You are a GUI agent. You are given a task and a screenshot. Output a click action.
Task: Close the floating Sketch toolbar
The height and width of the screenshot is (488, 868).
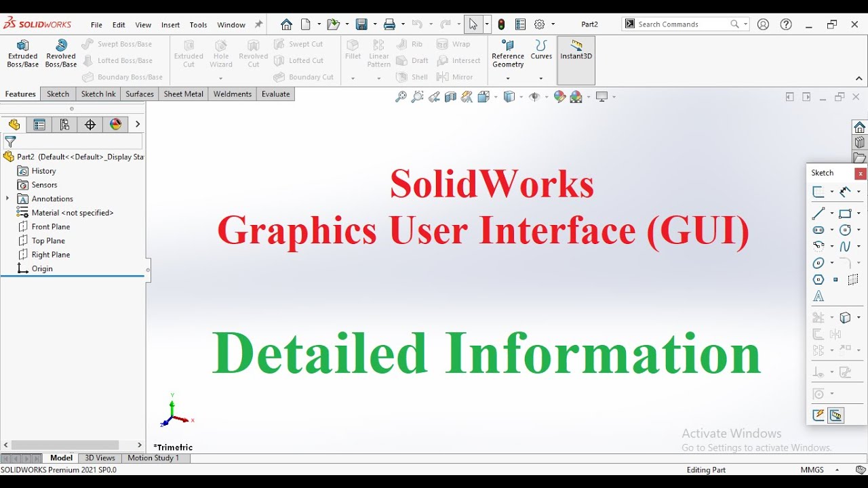860,174
